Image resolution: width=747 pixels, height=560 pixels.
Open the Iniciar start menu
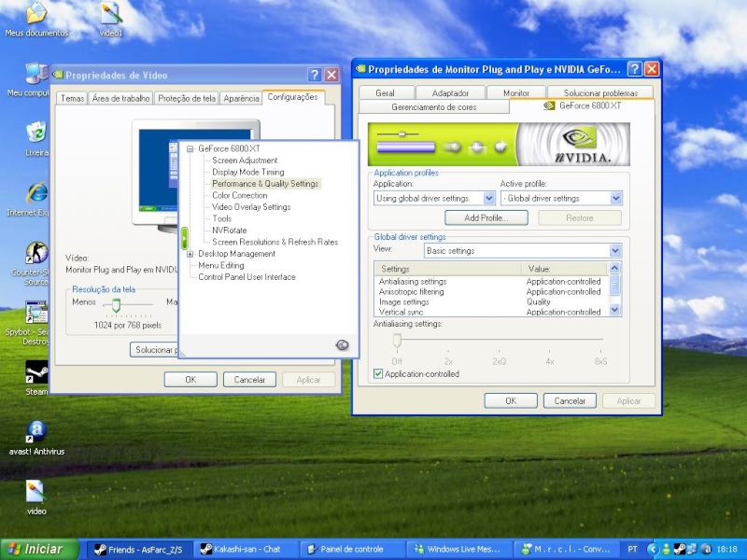(39, 549)
